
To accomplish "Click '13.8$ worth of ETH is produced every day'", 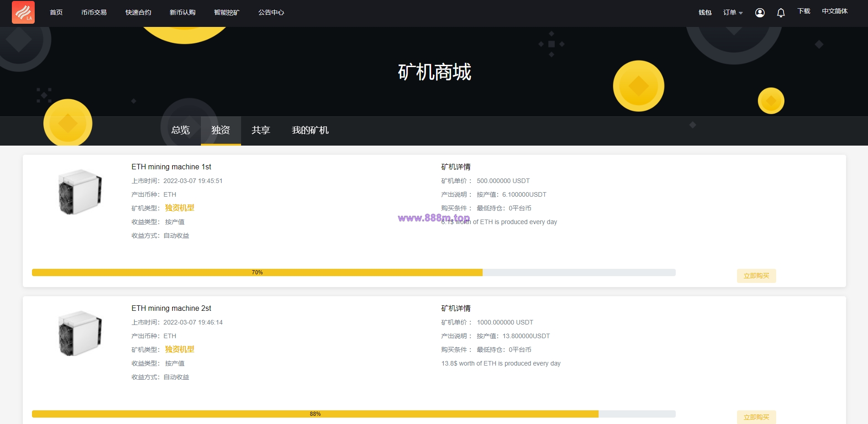I will [501, 363].
